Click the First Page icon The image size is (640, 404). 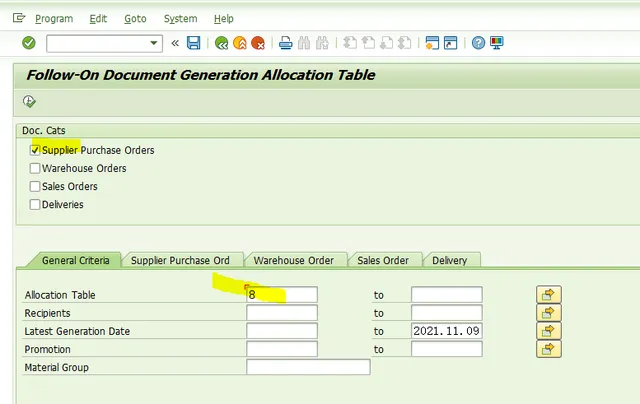click(x=350, y=43)
